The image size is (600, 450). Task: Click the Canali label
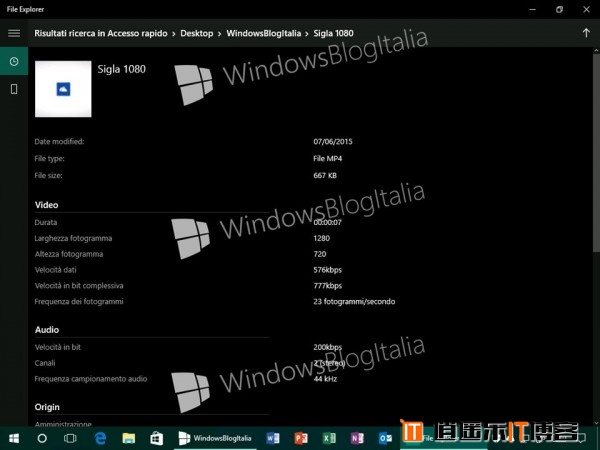(x=45, y=363)
